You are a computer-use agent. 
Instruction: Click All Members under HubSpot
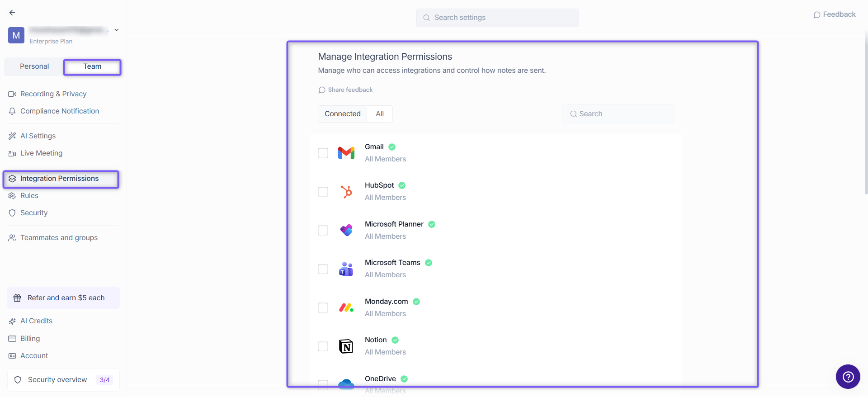point(385,198)
